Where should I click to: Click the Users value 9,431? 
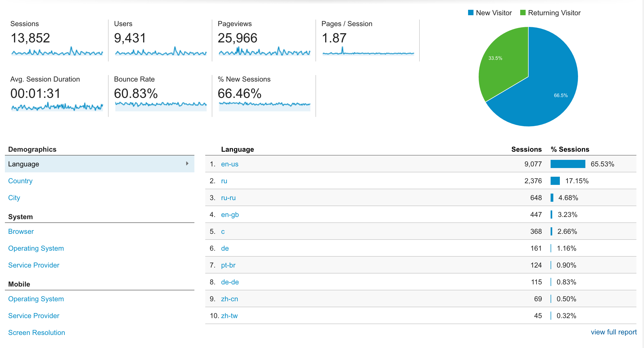(130, 38)
